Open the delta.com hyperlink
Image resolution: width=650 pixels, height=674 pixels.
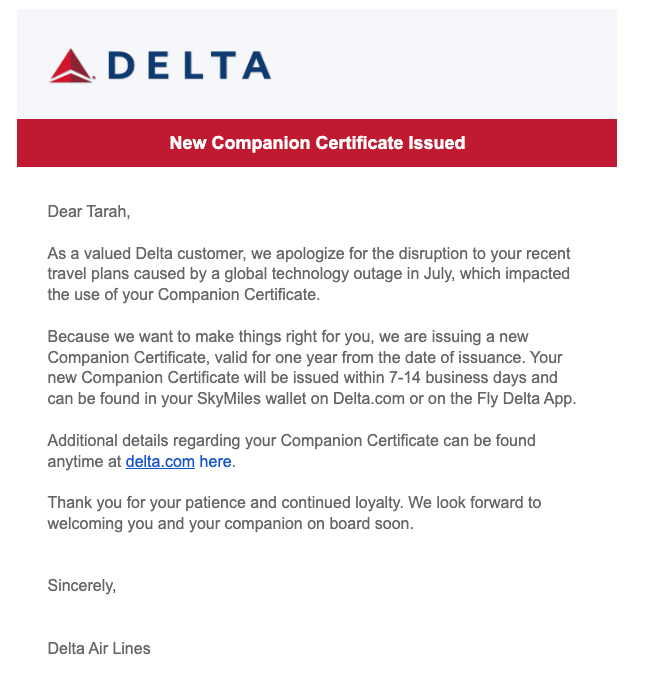160,462
